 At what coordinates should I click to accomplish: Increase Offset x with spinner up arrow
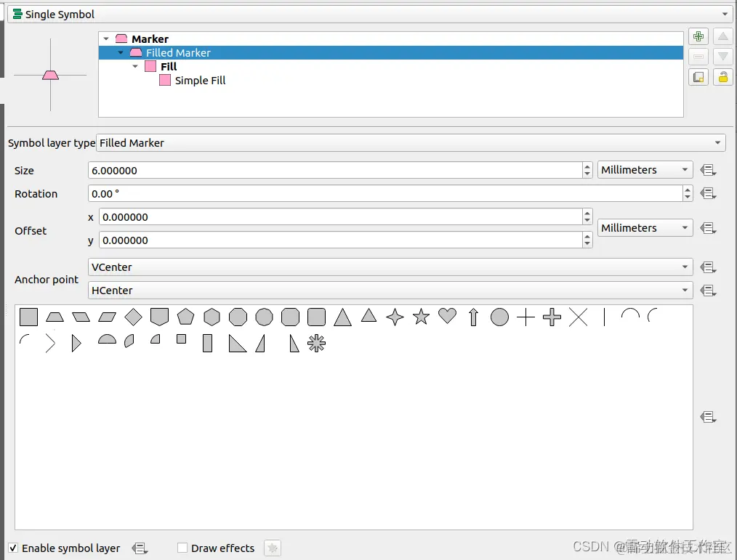pyautogui.click(x=587, y=212)
